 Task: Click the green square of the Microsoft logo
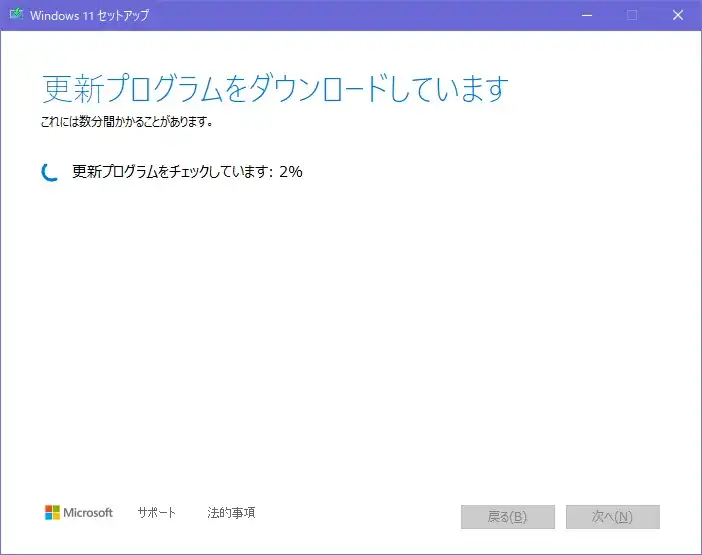(x=57, y=509)
